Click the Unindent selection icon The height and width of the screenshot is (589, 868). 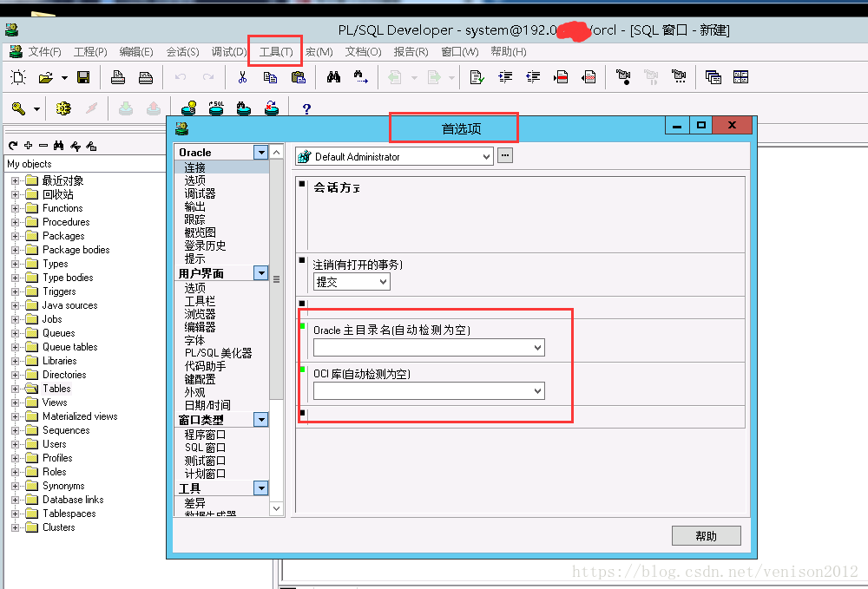(x=533, y=77)
